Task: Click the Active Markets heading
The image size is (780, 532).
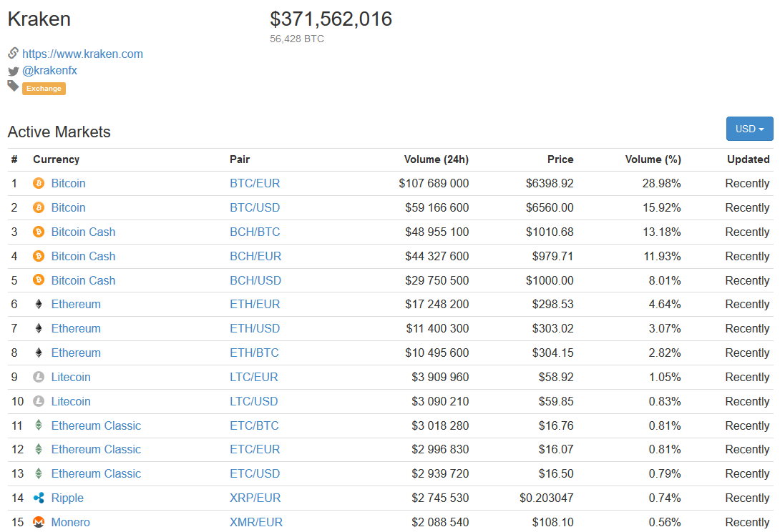Action: (59, 132)
